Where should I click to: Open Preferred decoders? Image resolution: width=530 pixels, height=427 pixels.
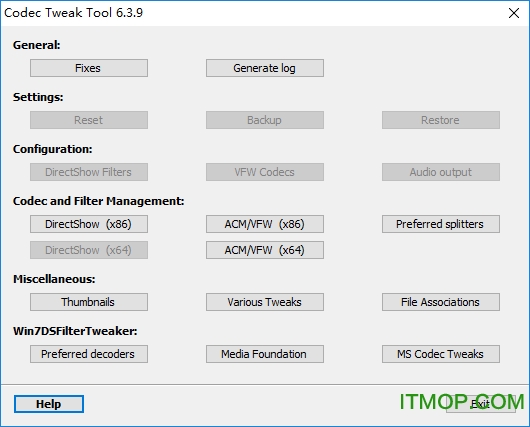[x=89, y=354]
